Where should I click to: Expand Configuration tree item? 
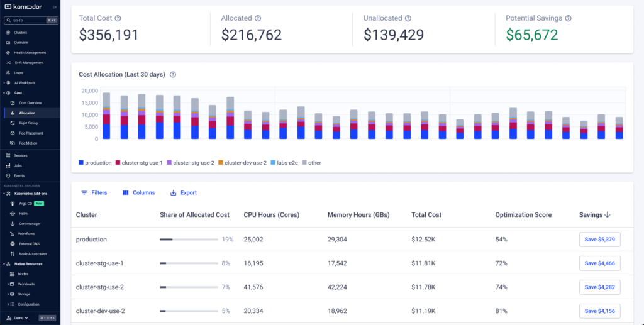coord(8,304)
